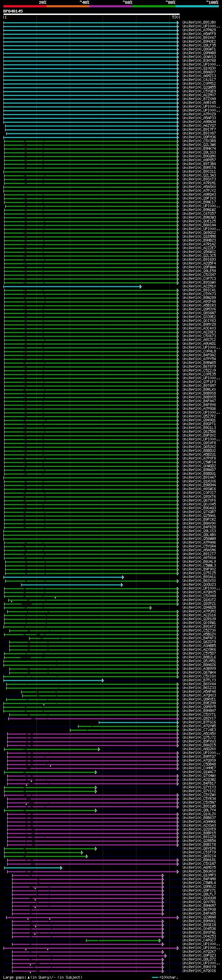Select hit label UniRef100_Q9FH36
This screenshot has width=222, height=980.
(x=199, y=137)
